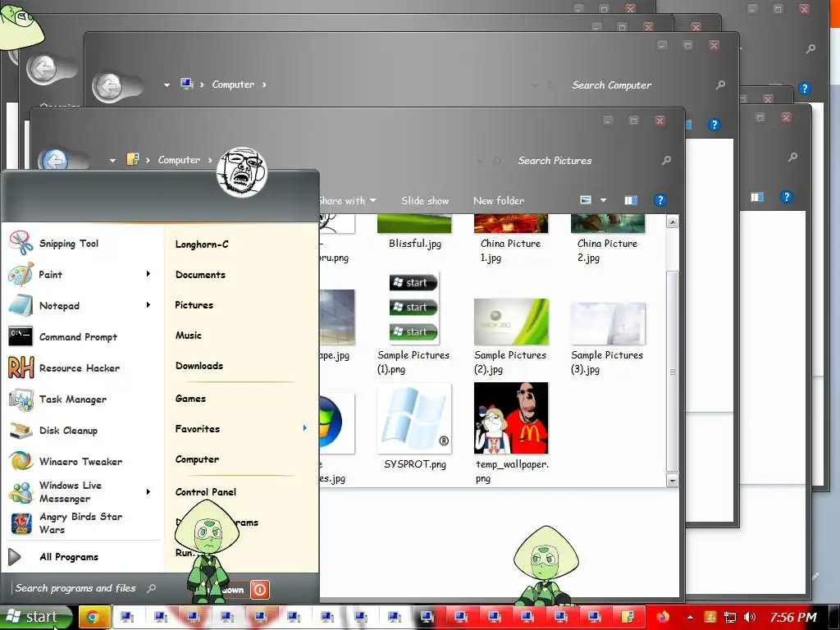
Task: Select the China Picture 1.jpg file
Action: tap(511, 239)
